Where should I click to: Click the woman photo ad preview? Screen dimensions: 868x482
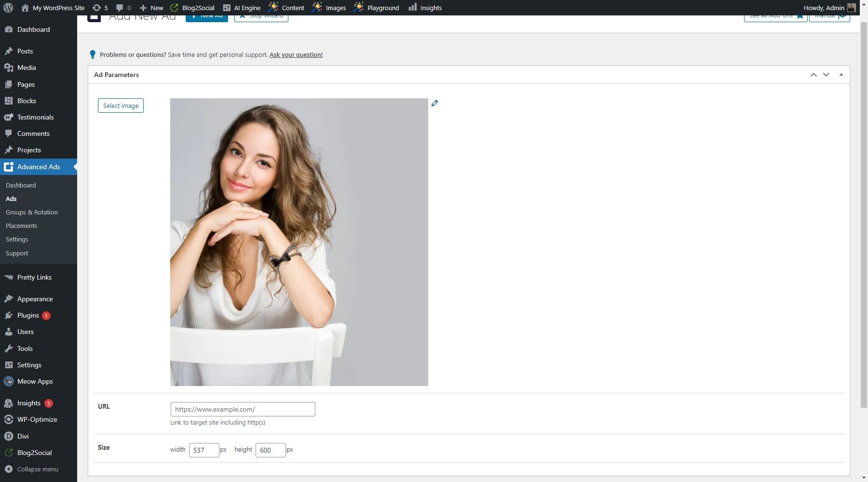pyautogui.click(x=299, y=241)
